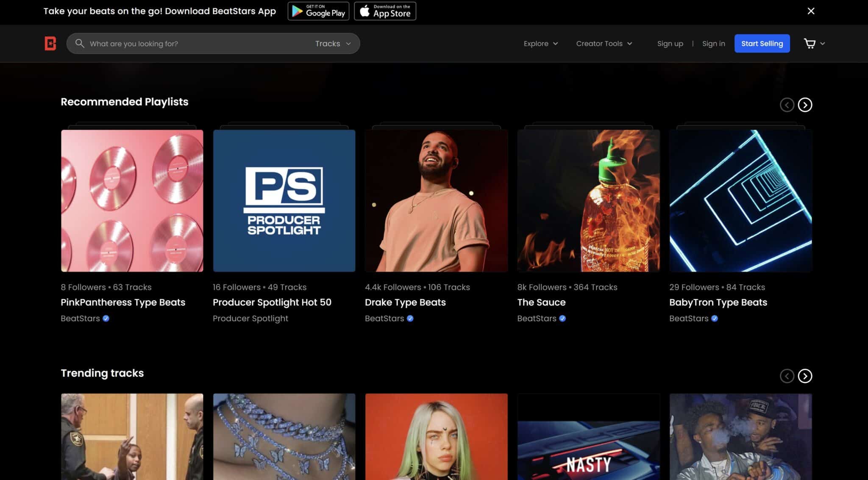Open trending track with smoking men cover
This screenshot has height=480, width=868.
pyautogui.click(x=741, y=437)
